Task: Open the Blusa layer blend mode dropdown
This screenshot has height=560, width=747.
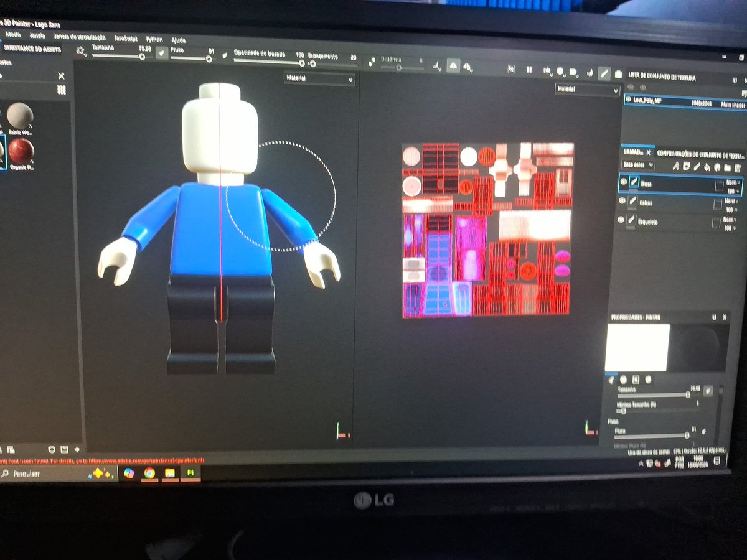Action: click(x=735, y=183)
